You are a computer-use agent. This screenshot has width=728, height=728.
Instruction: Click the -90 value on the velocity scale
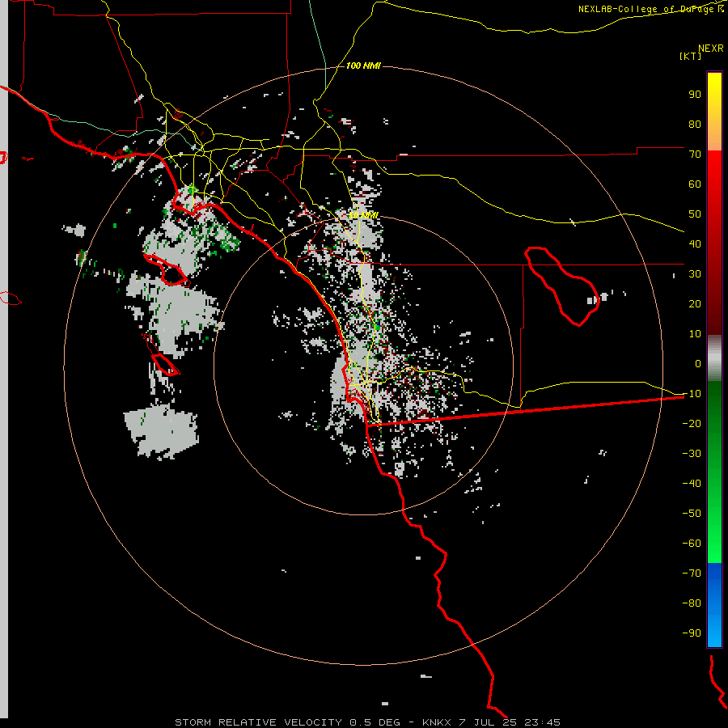(692, 633)
